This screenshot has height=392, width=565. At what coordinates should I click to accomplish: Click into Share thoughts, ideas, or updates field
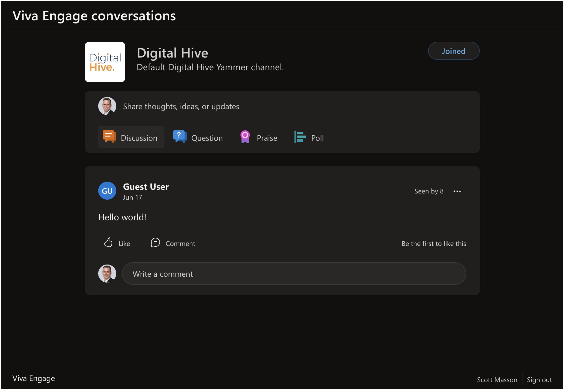pos(282,106)
